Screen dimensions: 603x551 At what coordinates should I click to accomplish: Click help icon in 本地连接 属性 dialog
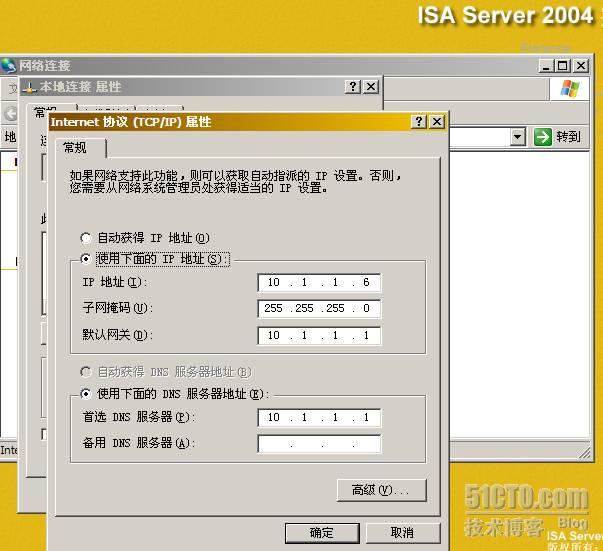353,87
